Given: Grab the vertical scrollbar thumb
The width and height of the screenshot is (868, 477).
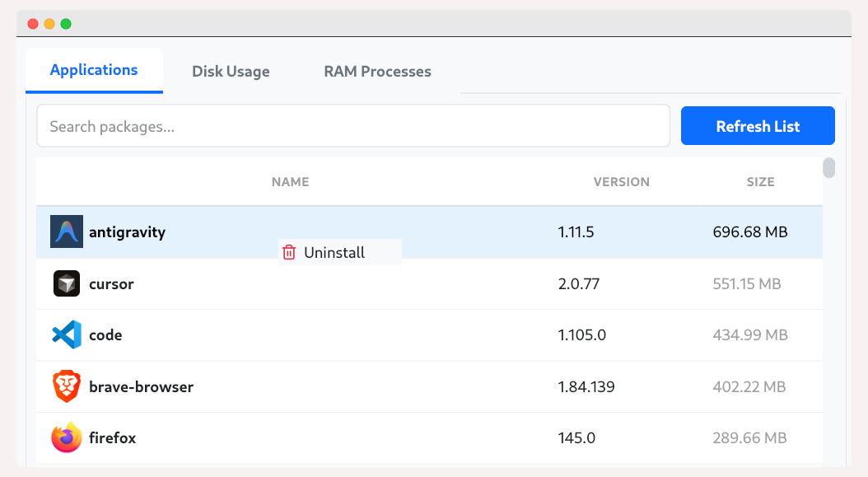Looking at the screenshot, I should [829, 167].
